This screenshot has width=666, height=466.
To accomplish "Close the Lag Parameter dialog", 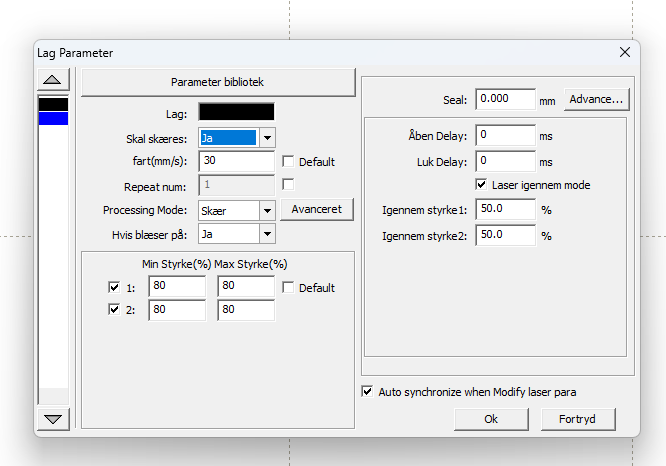I will [x=624, y=52].
